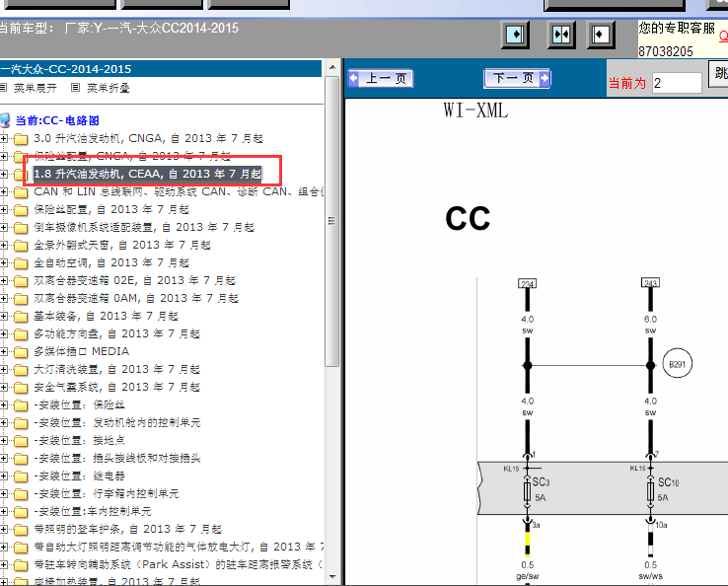Expand the 保险丝配置, 自 2013 node
Viewport: 728px width, 586px height.
click(x=4, y=209)
